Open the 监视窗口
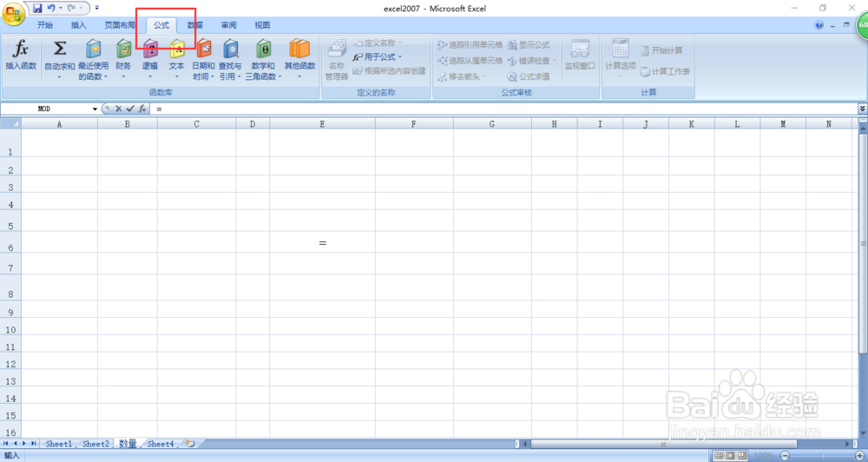Viewport: 868px width, 462px height. click(580, 56)
